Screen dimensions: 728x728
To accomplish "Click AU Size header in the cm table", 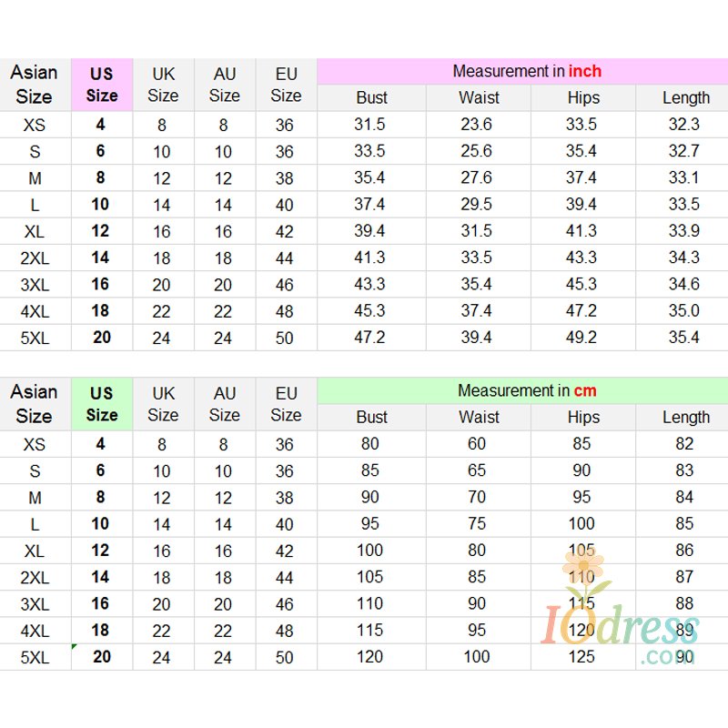I will tap(224, 404).
